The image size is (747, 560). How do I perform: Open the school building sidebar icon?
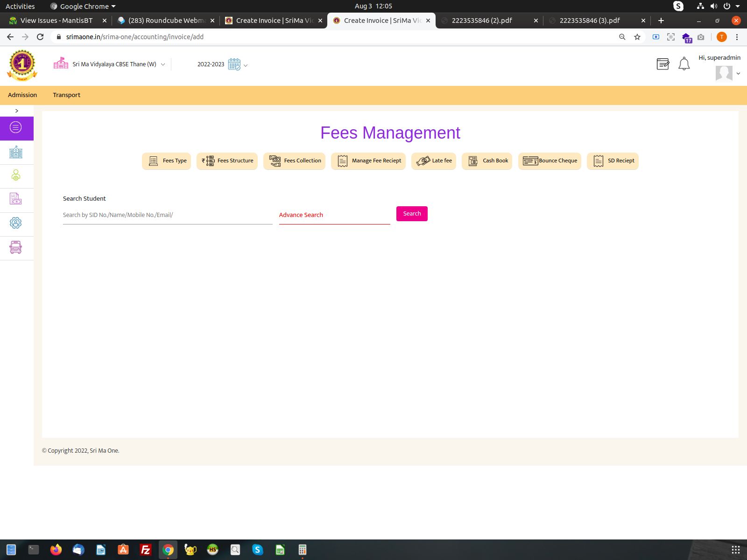click(x=16, y=152)
